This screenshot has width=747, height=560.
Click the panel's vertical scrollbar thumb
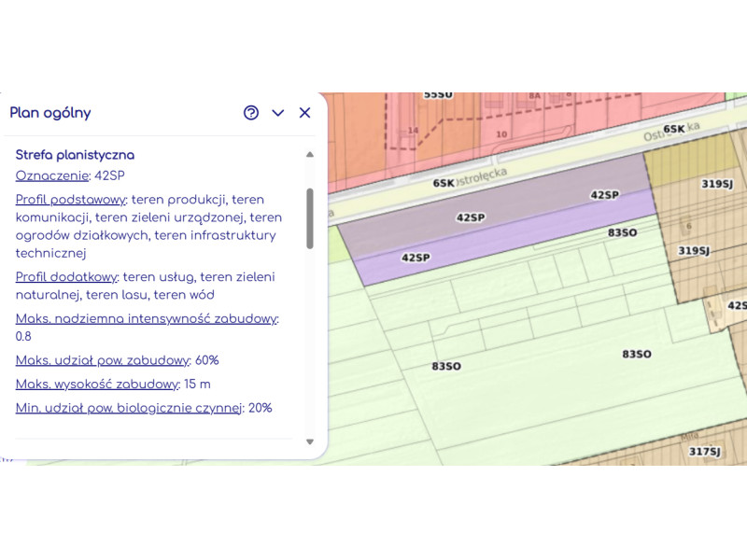(310, 218)
